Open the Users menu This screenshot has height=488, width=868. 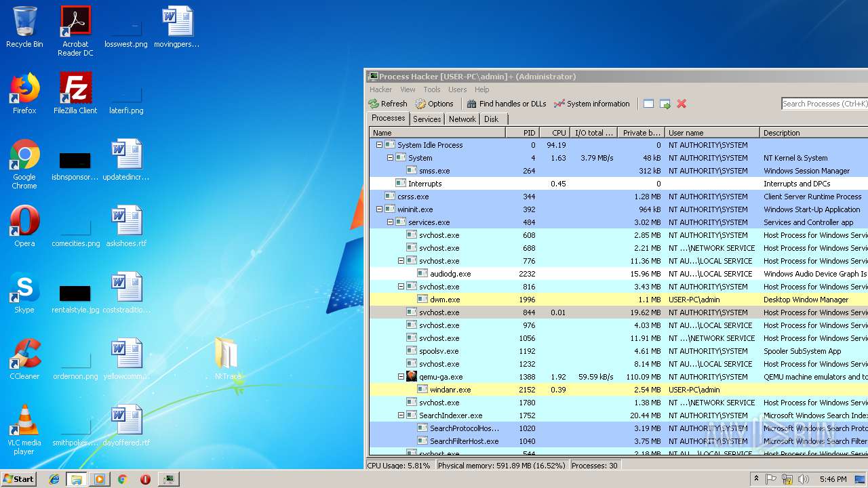457,89
